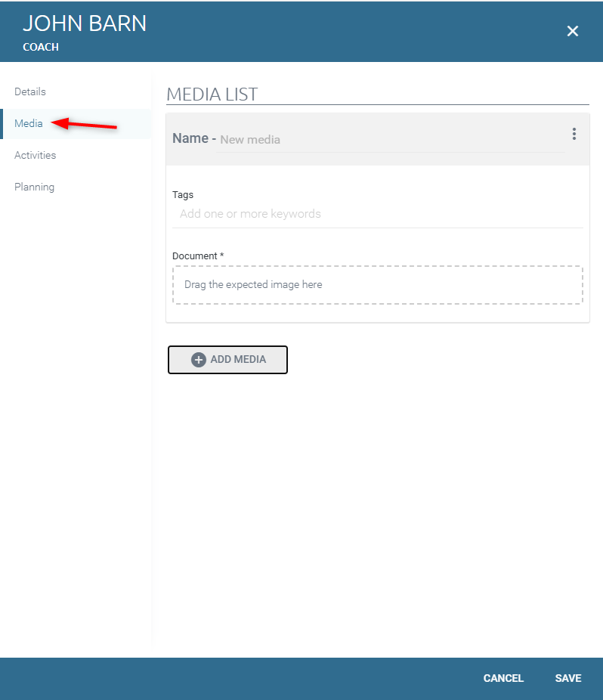The width and height of the screenshot is (603, 700).
Task: Click the Tags field label
Action: click(x=183, y=195)
